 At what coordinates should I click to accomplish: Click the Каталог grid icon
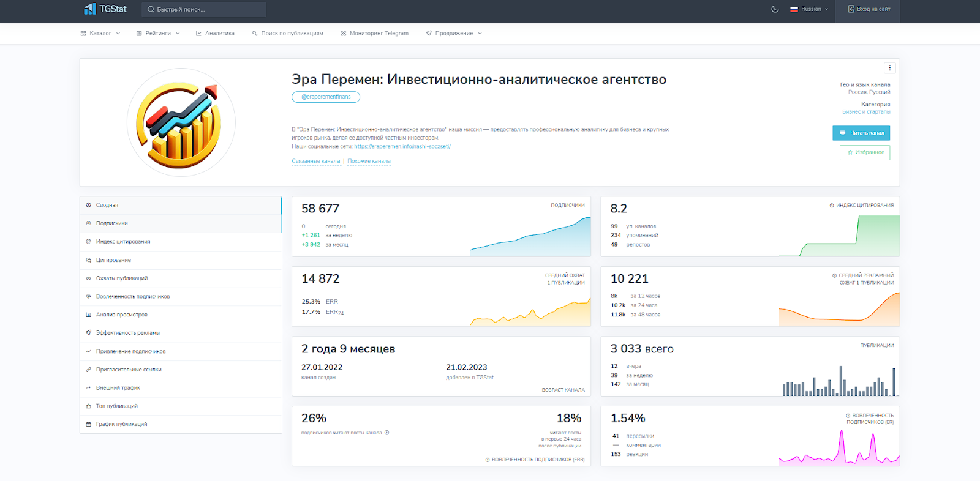83,34
